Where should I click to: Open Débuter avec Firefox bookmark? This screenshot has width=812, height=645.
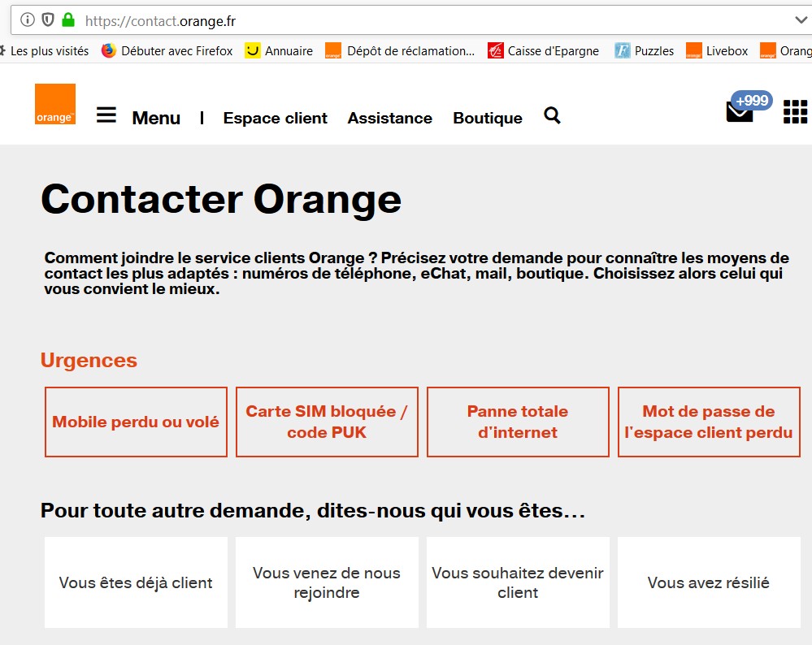click(167, 50)
